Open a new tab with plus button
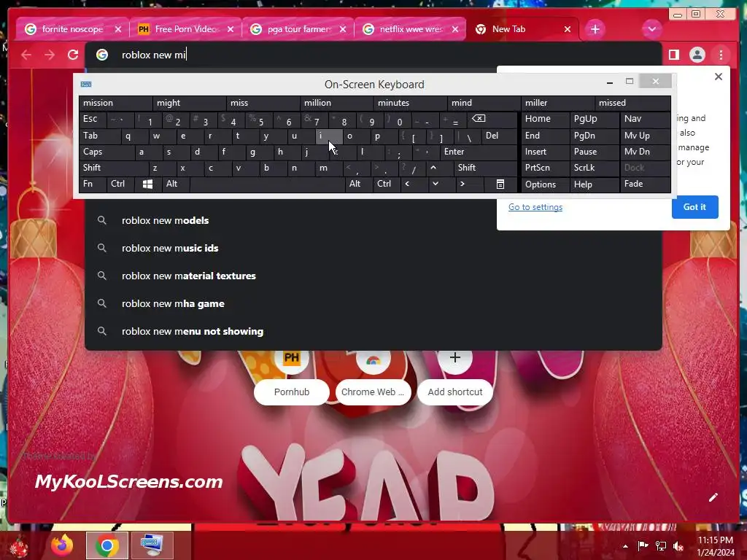The image size is (747, 560). point(595,29)
